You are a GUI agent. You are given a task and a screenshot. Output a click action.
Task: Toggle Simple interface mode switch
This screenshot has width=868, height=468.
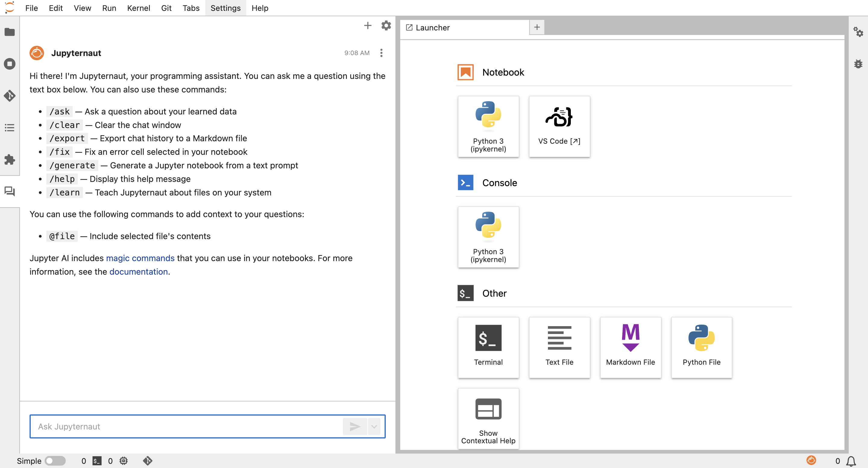[x=55, y=460]
